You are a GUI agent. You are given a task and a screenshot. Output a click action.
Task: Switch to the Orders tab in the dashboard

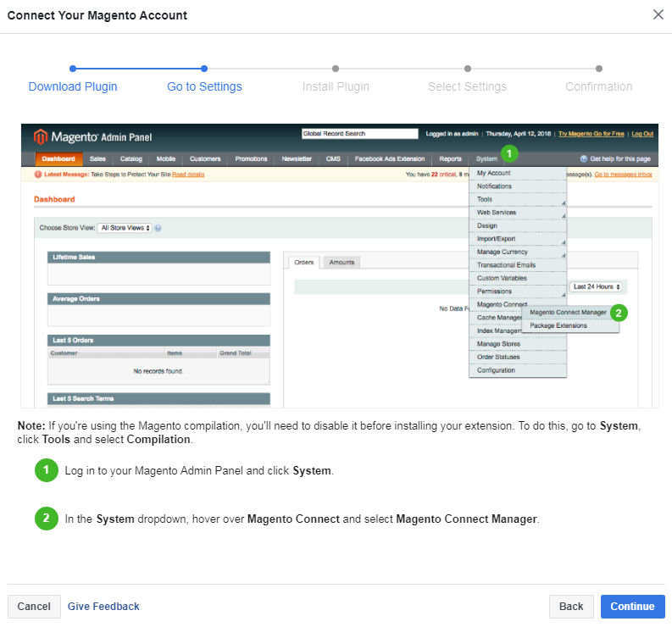304,263
